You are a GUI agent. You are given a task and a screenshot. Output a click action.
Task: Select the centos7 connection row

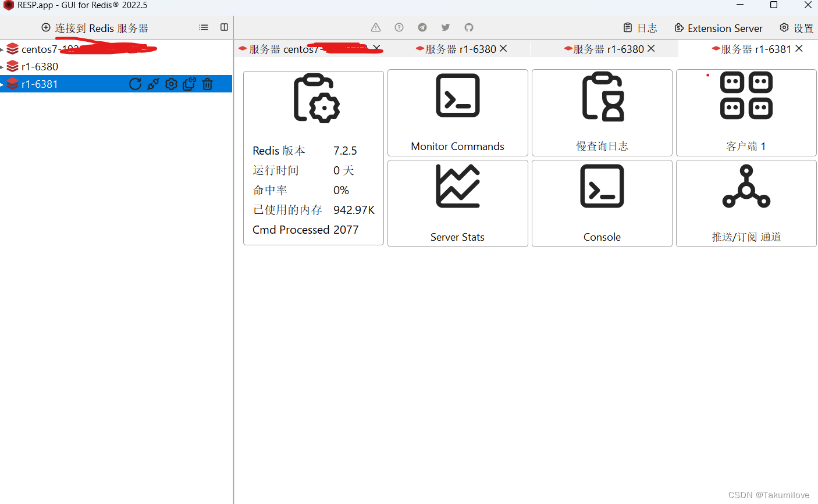click(x=116, y=49)
